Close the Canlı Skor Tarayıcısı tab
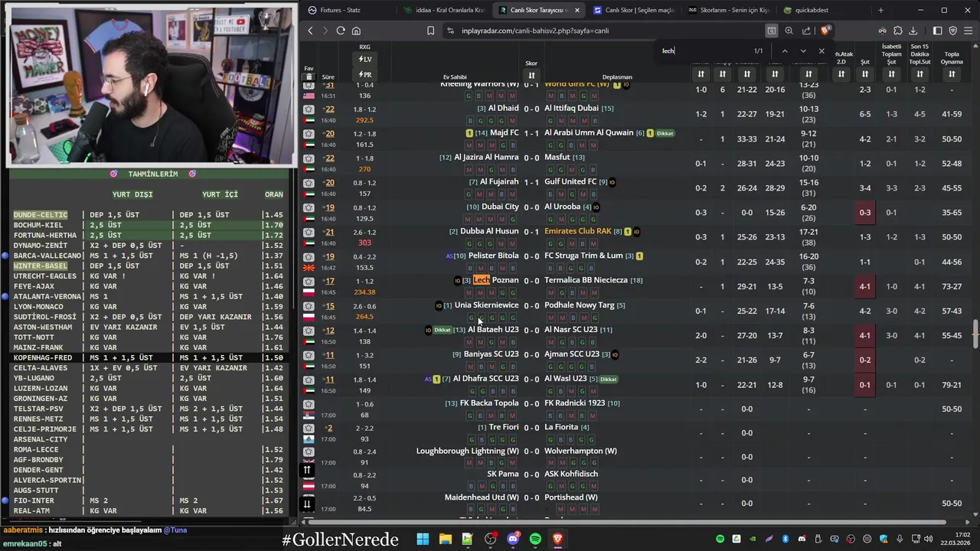Image resolution: width=980 pixels, height=551 pixels. point(577,10)
